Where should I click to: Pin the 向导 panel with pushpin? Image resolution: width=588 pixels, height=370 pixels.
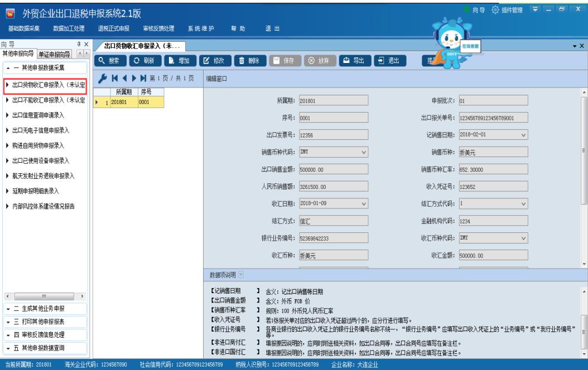click(80, 45)
